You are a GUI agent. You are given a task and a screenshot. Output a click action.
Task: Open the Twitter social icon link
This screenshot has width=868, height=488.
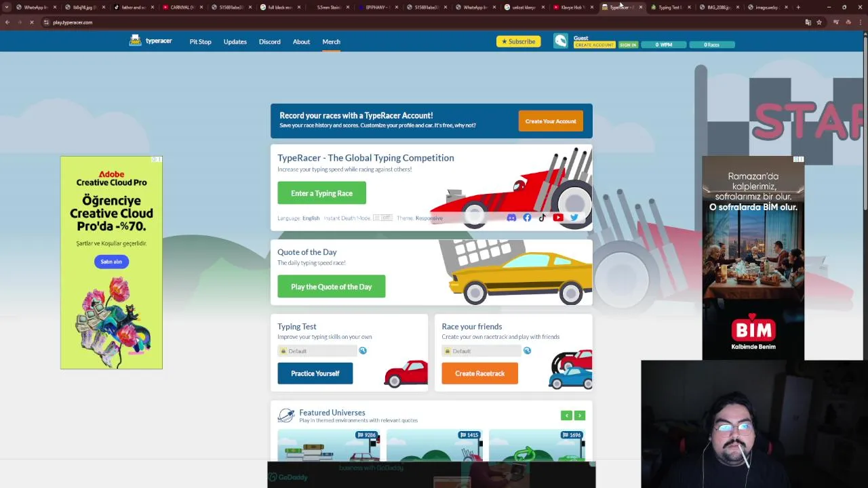574,218
